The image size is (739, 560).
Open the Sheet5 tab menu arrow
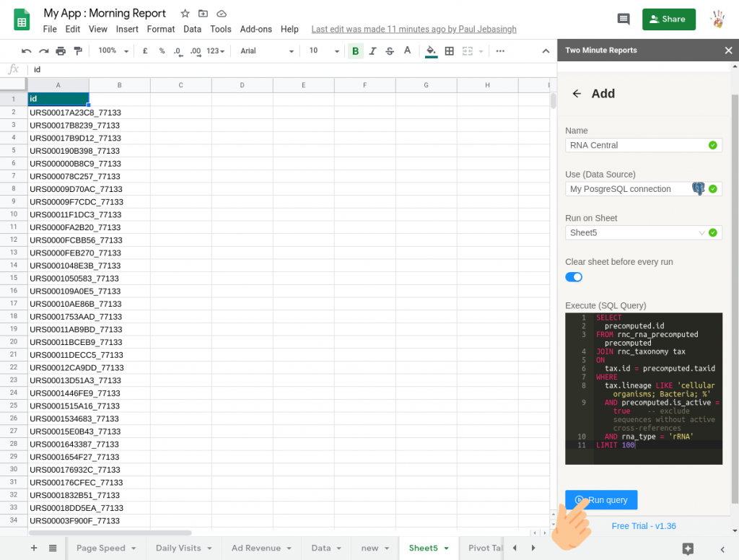click(446, 548)
